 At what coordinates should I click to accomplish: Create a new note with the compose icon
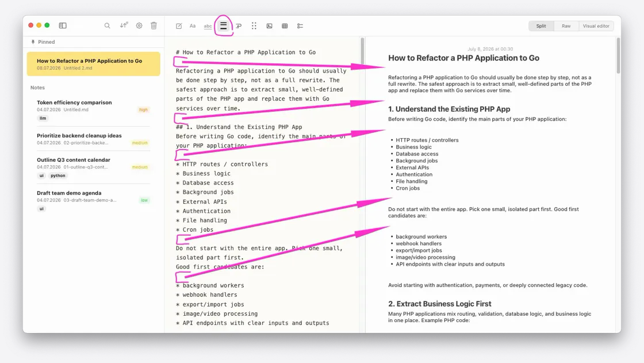[179, 26]
